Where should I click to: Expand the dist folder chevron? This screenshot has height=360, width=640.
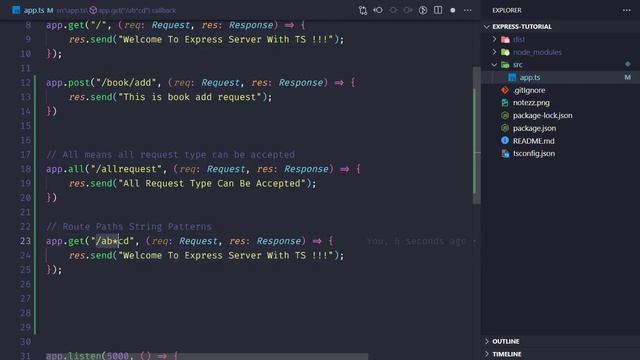[494, 39]
